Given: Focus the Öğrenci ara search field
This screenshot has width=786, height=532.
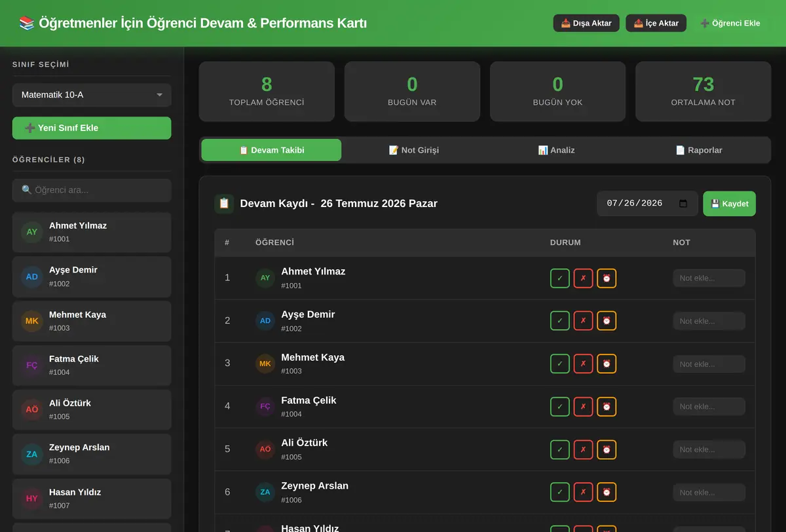Looking at the screenshot, I should click(x=92, y=190).
